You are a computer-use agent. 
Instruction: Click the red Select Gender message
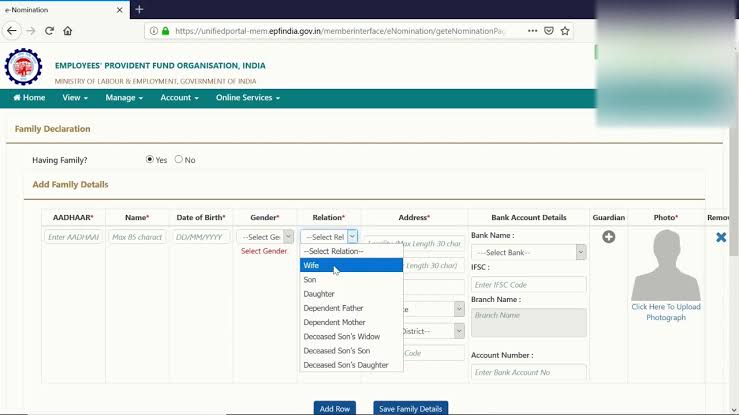tap(264, 251)
